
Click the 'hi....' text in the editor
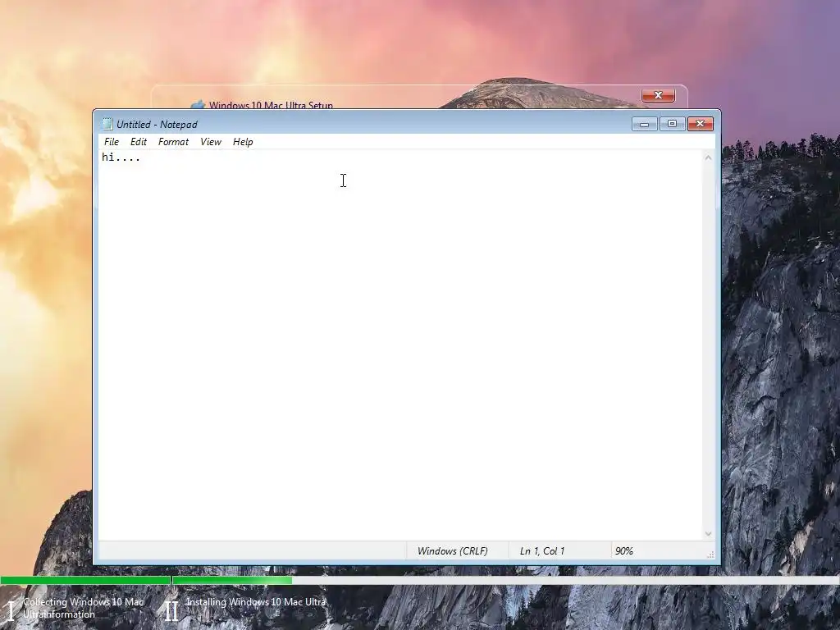point(121,157)
